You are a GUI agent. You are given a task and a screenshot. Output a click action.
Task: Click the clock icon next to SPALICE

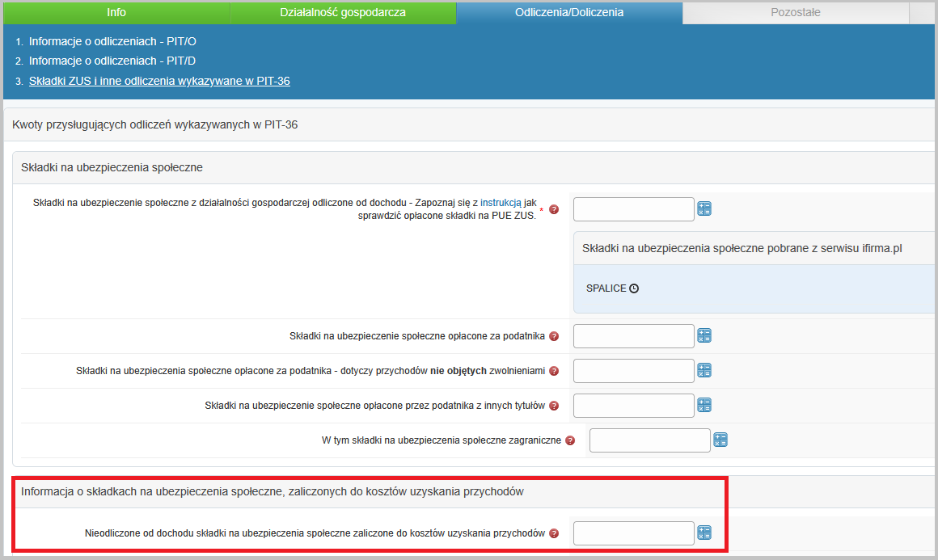point(634,288)
